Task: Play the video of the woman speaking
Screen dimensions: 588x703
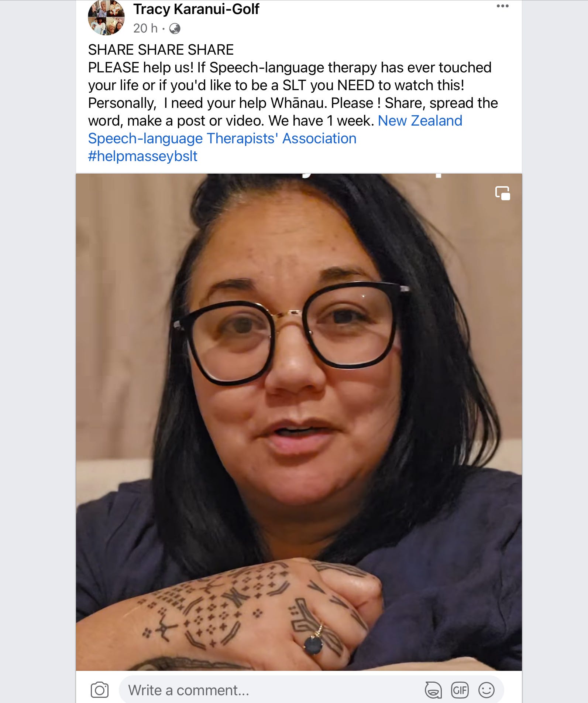Action: click(299, 422)
